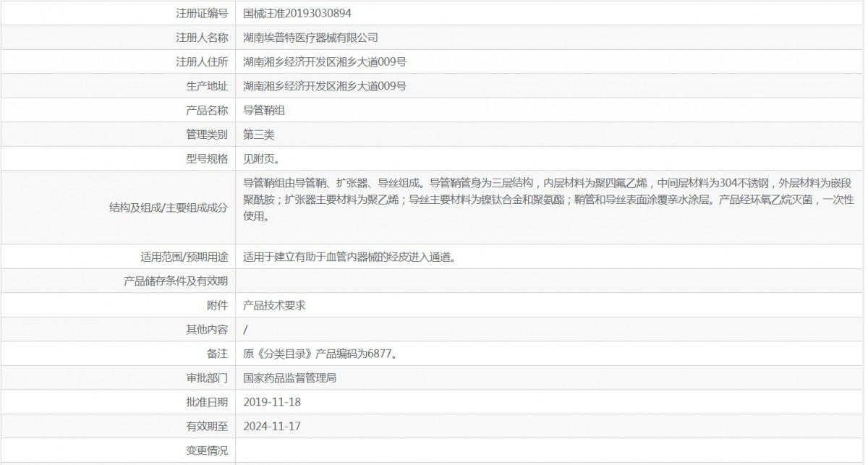
Task: Click the text 适用于建立有助于血管内器械的经皮进入通道。
Action: [350, 257]
